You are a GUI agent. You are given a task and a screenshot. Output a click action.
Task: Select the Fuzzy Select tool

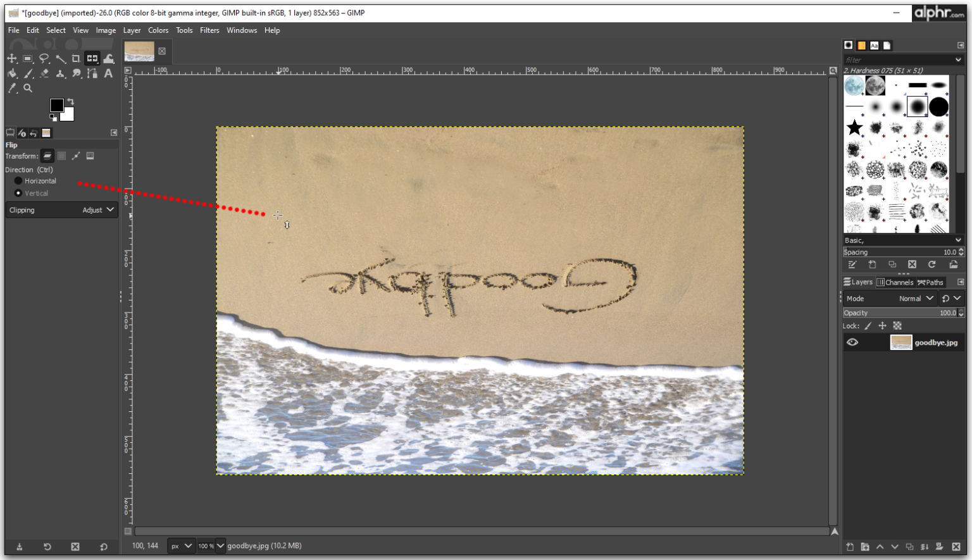tap(61, 58)
